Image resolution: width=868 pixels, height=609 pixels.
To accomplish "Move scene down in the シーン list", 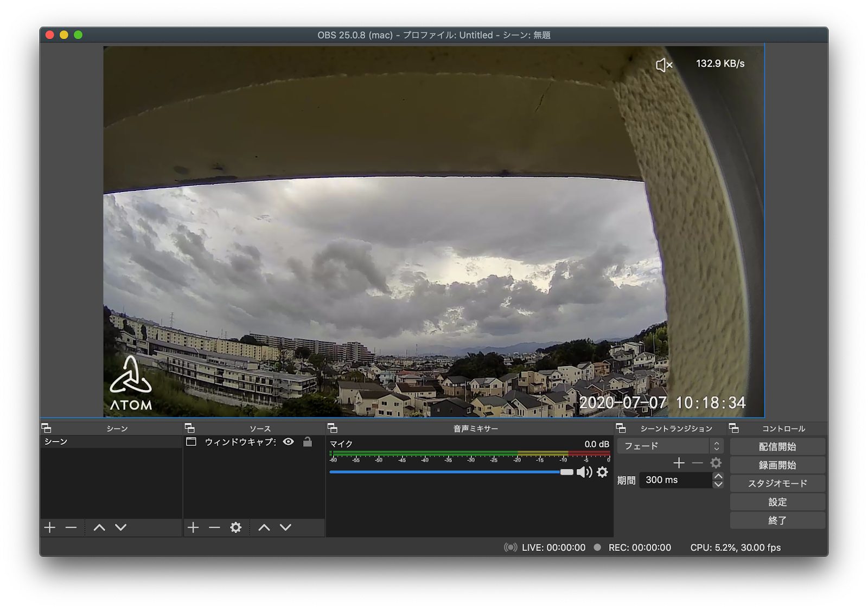I will tap(121, 527).
